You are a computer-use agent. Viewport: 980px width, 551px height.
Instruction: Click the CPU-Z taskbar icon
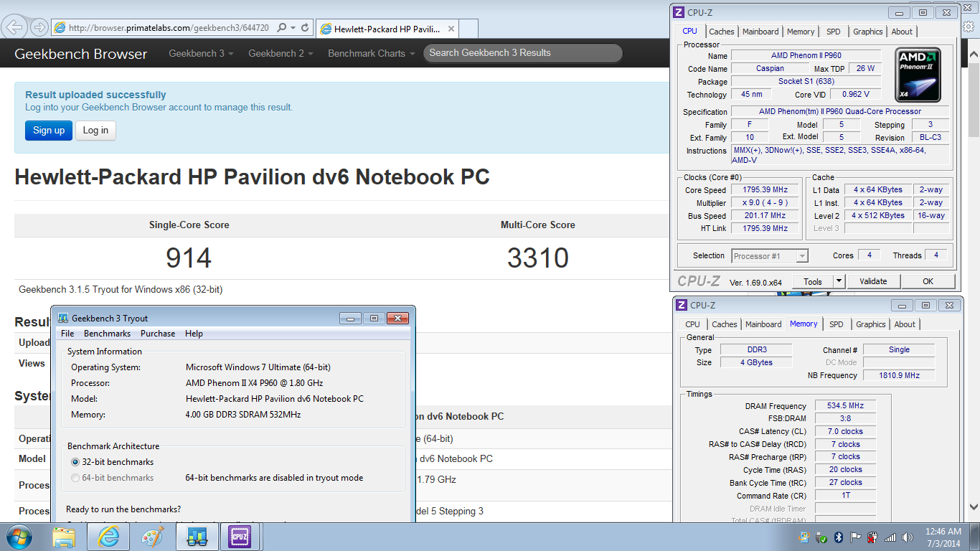pos(239,537)
